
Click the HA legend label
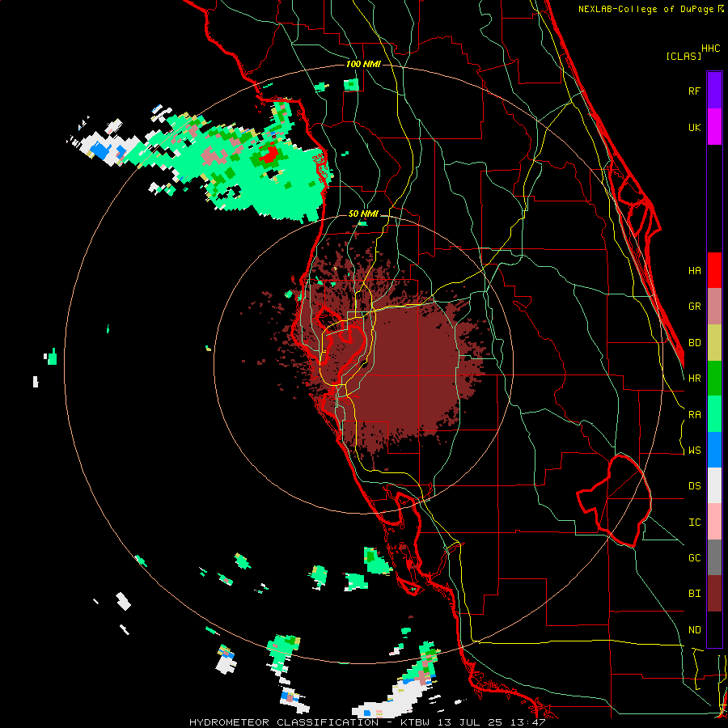pyautogui.click(x=694, y=271)
